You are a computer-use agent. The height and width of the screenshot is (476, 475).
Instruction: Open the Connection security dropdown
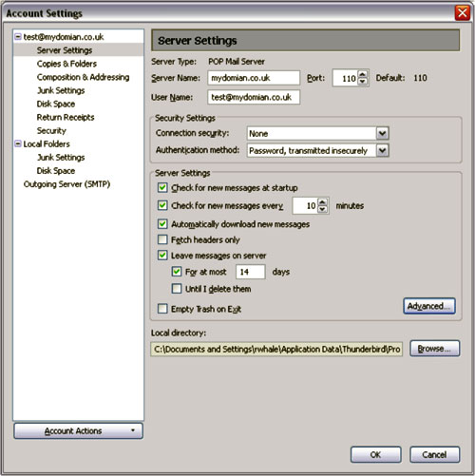click(382, 133)
